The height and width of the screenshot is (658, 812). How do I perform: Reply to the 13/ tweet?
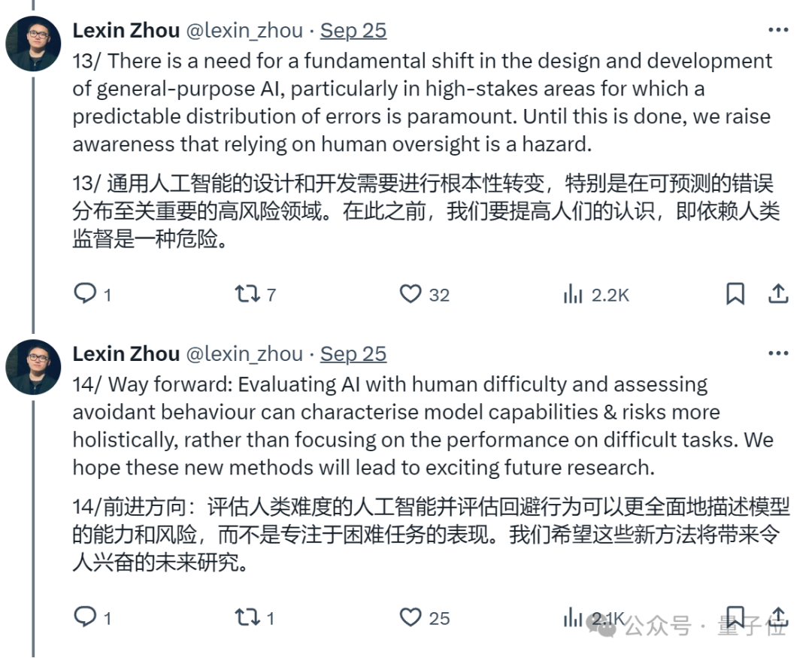click(x=85, y=293)
